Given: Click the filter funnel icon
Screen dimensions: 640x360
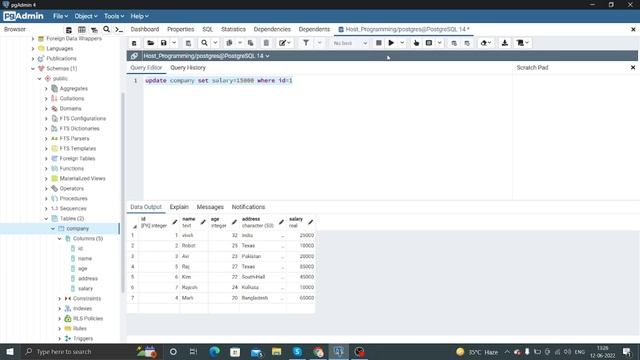Looking at the screenshot, I should click(306, 43).
